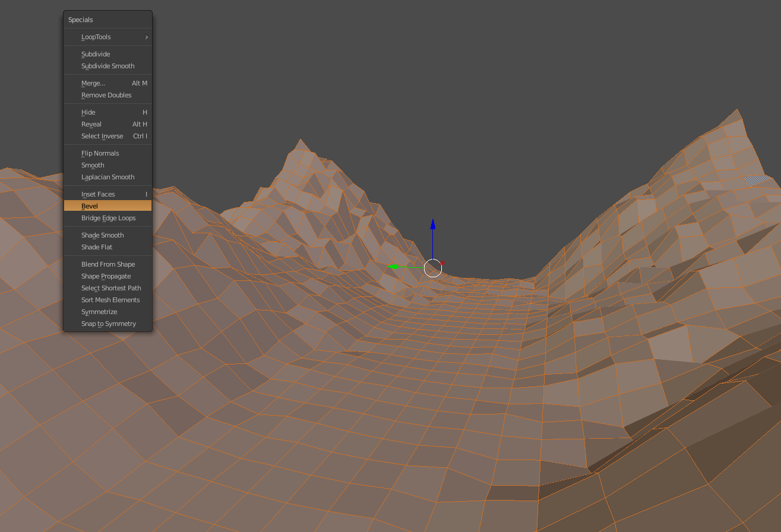This screenshot has height=532, width=781.
Task: Choose Inset Faces
Action: click(107, 194)
